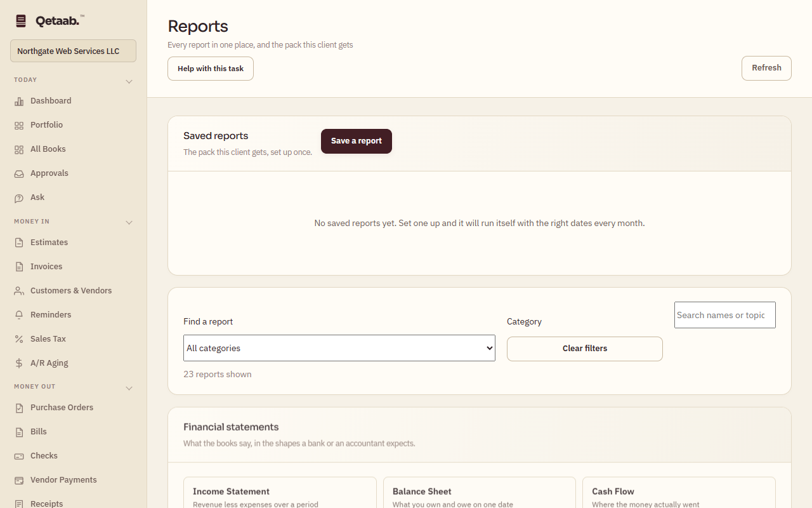Open Checks from the sidebar
Screen dimensions: 812x508
(74, 456)
